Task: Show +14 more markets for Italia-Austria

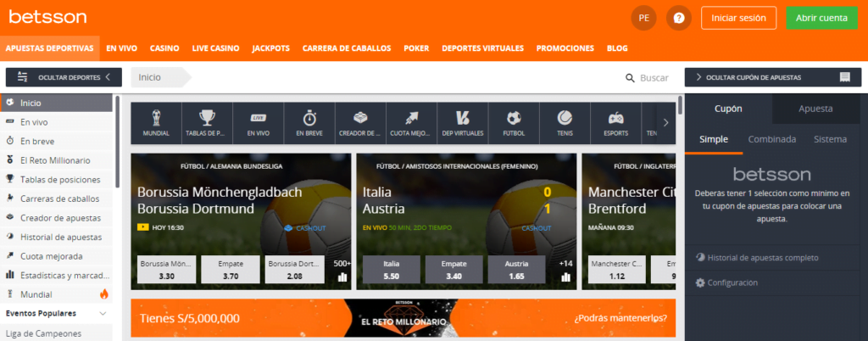Action: tap(565, 264)
